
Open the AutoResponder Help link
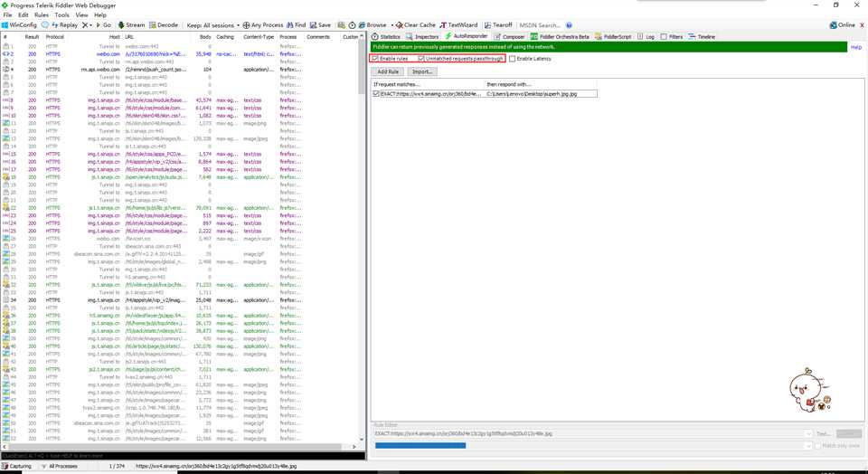(x=856, y=48)
